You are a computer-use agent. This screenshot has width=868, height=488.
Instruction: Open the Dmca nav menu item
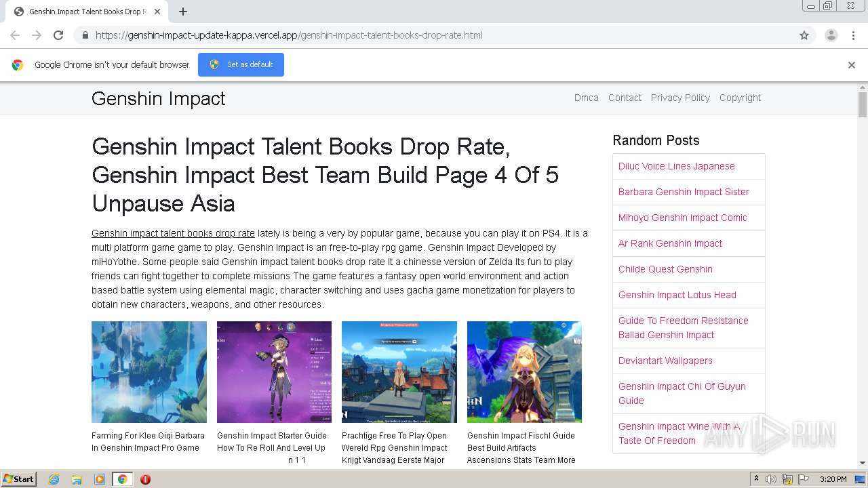coord(586,98)
